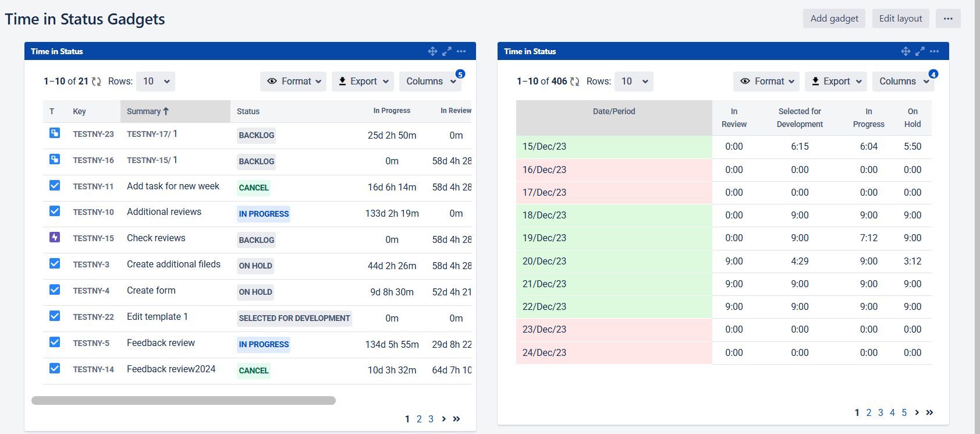Go to page 2 of left table
This screenshot has height=434, width=980.
pos(419,419)
